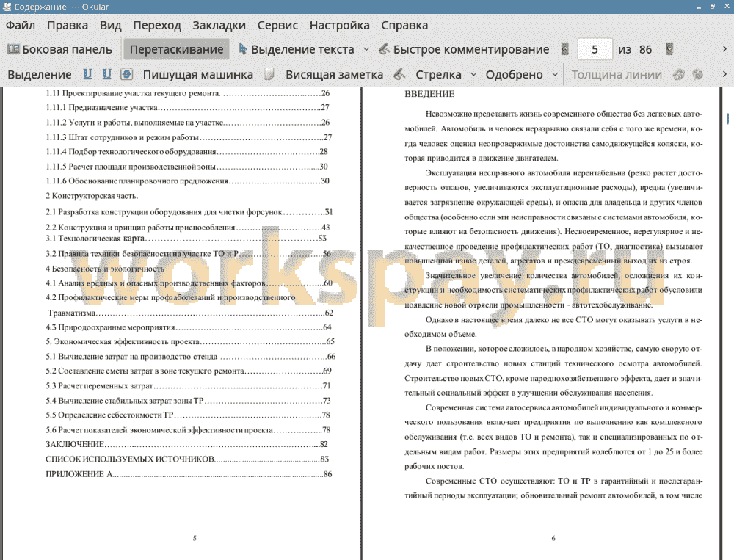Click contents entry 'ПРИЛОЖЕНИЕ А'

(x=189, y=474)
